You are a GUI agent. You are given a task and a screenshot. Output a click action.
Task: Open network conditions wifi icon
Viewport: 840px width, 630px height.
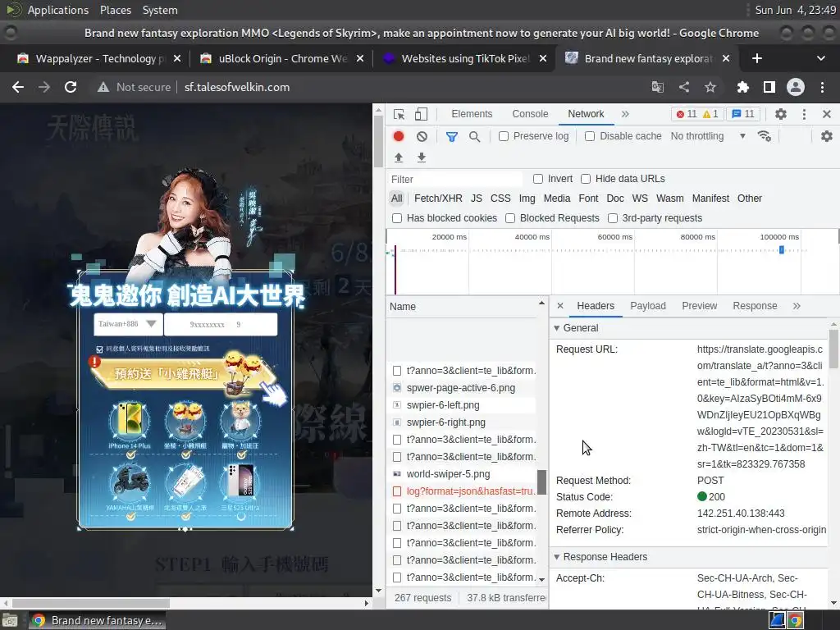click(765, 136)
